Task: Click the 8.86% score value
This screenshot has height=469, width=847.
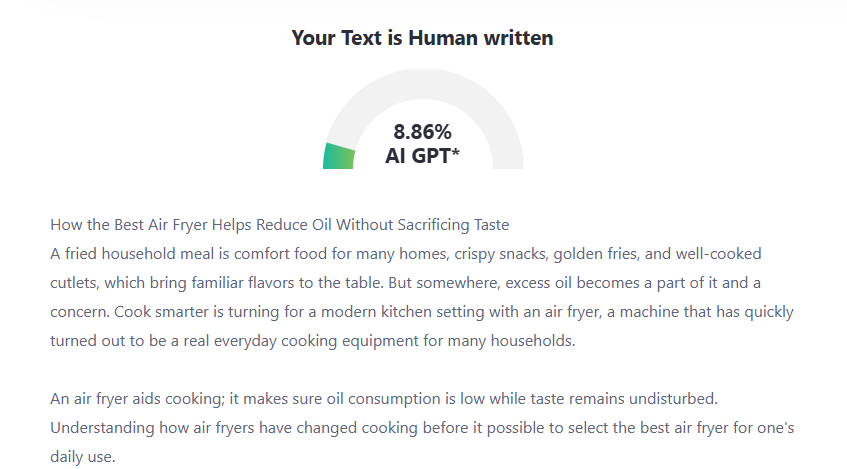Action: pyautogui.click(x=422, y=131)
